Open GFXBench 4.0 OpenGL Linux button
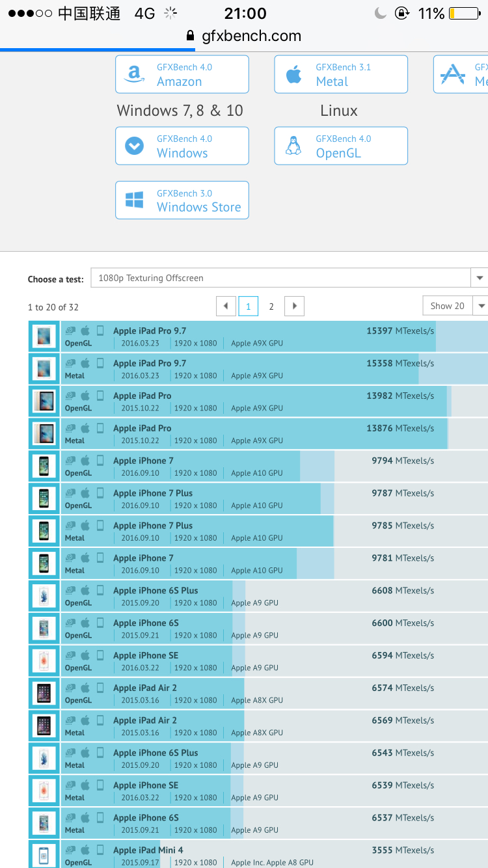Viewport: 488px width, 868px height. point(341,146)
